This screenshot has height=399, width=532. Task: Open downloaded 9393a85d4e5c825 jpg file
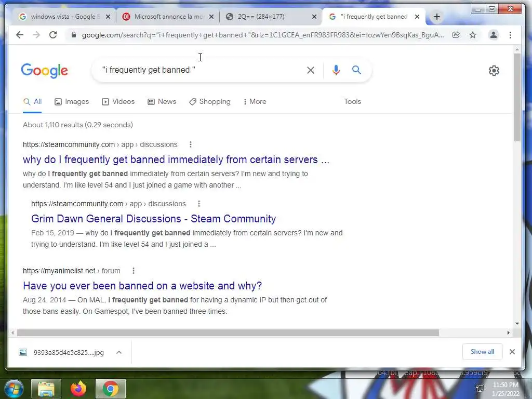pyautogui.click(x=62, y=353)
